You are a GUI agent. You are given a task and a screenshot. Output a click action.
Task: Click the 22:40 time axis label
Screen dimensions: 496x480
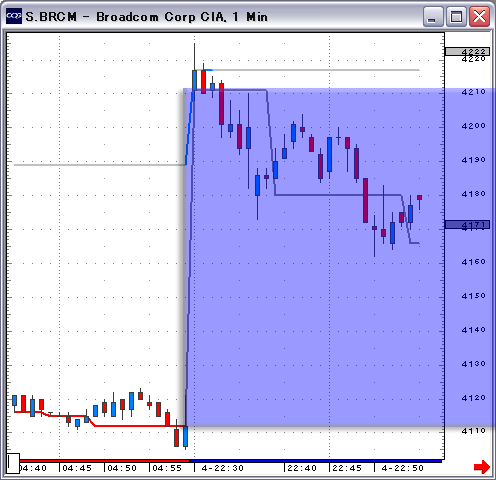302,468
